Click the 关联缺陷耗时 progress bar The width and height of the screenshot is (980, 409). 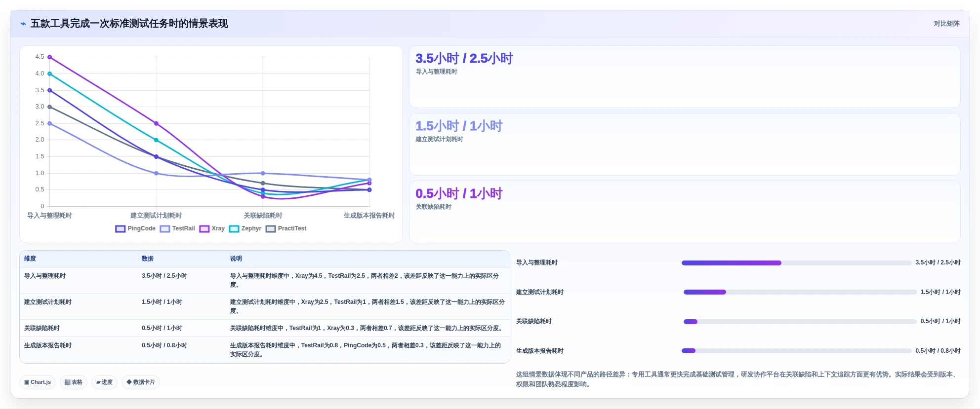(800, 322)
